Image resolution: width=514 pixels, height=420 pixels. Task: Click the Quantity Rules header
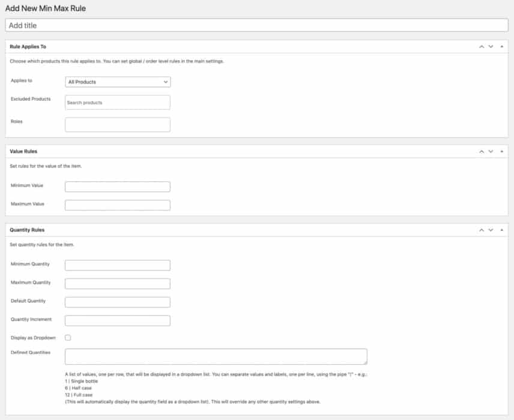[26, 230]
